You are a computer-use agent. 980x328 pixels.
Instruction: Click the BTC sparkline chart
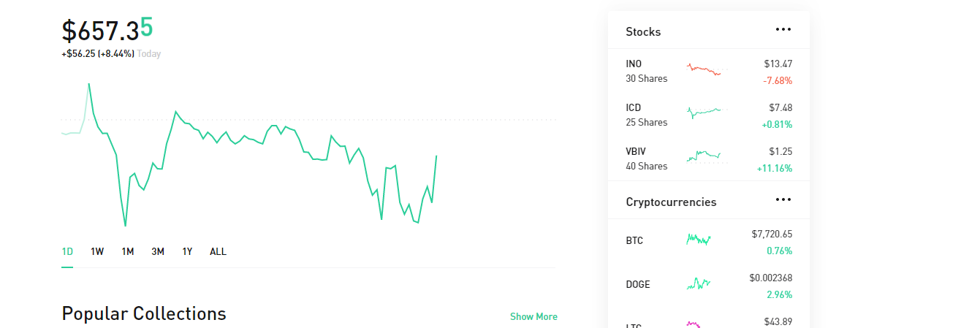click(699, 239)
